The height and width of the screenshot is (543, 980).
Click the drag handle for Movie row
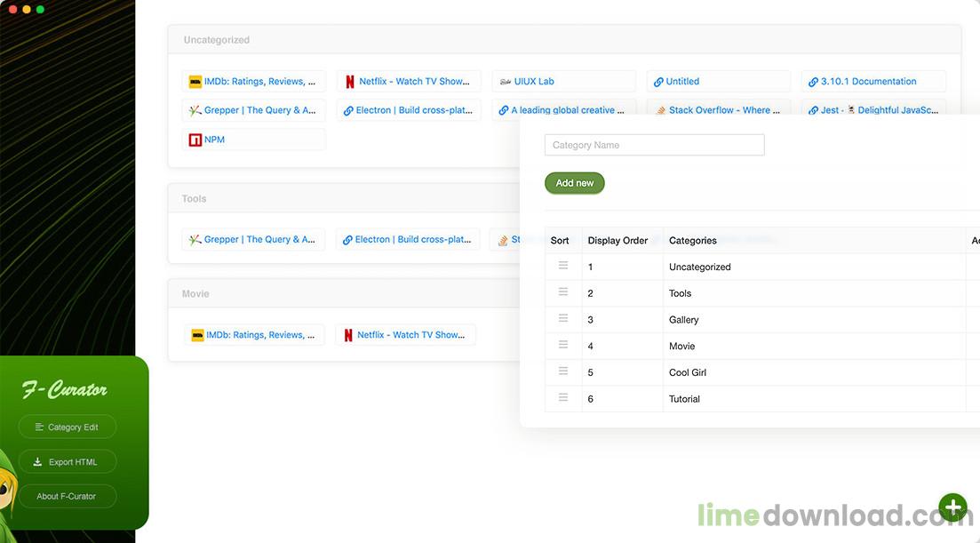pyautogui.click(x=563, y=344)
